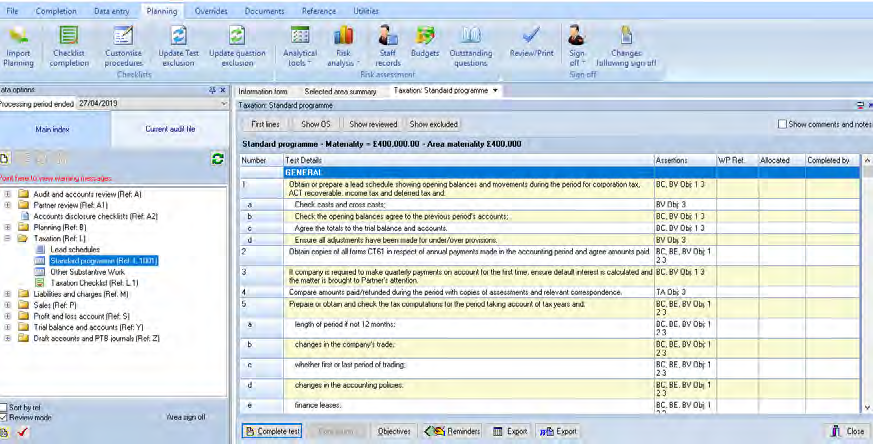The height and width of the screenshot is (444, 873).
Task: Switch to the Completion ribbon tab
Action: click(56, 11)
